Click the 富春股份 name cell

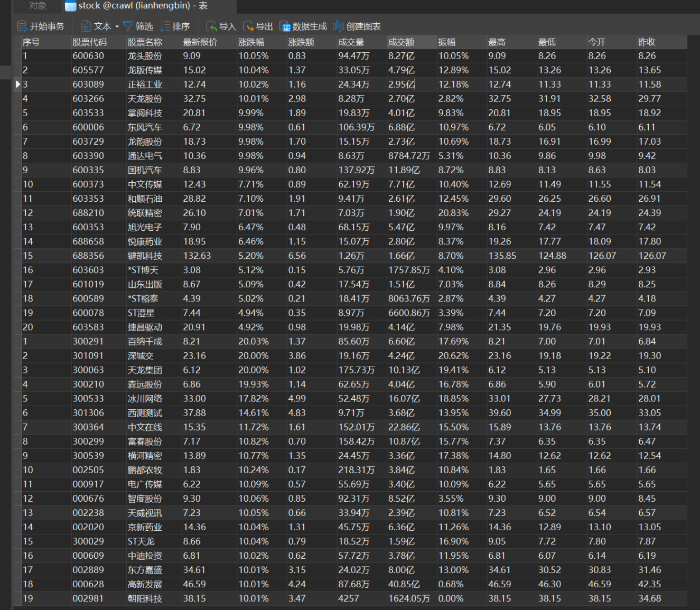coord(154,440)
